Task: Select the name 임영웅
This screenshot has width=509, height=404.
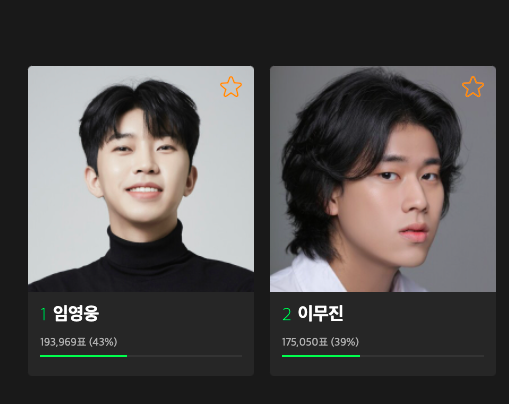Action: 76,313
